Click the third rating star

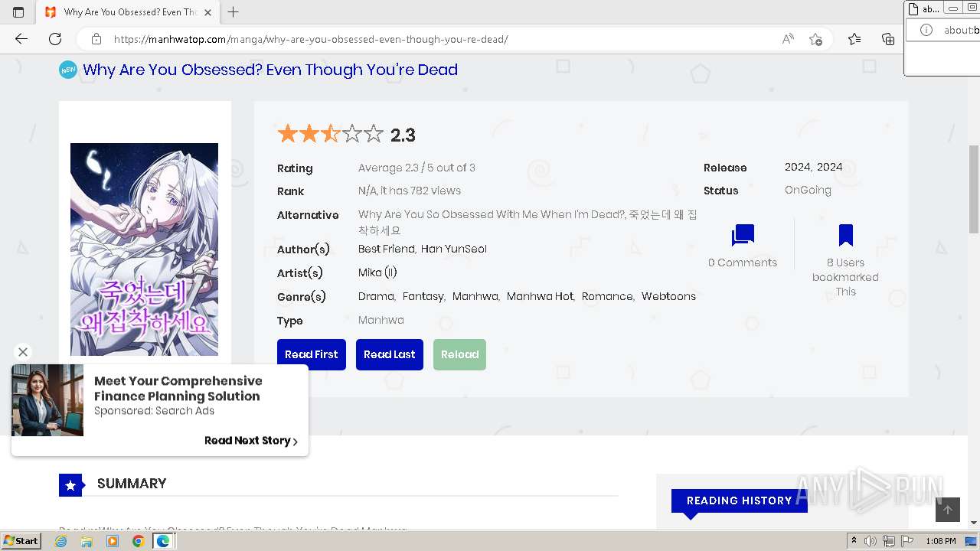tap(331, 135)
